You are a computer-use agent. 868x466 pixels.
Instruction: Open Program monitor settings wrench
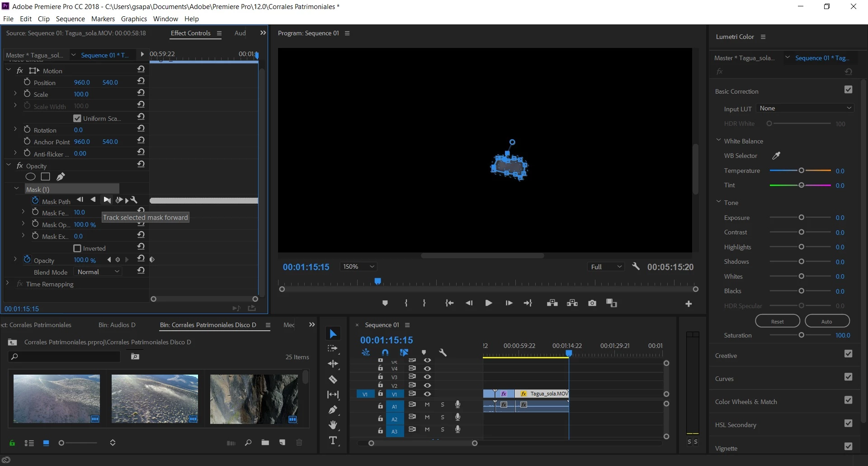pos(636,266)
